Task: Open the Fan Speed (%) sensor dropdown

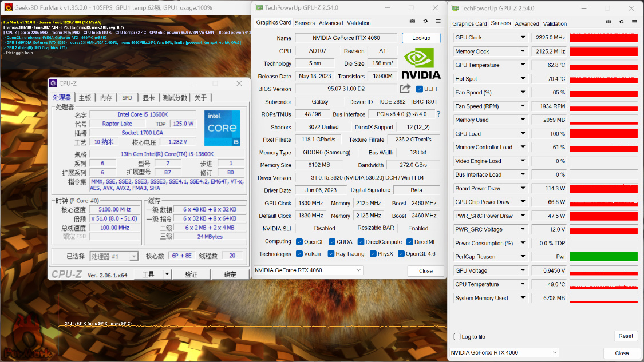Action: [x=523, y=92]
